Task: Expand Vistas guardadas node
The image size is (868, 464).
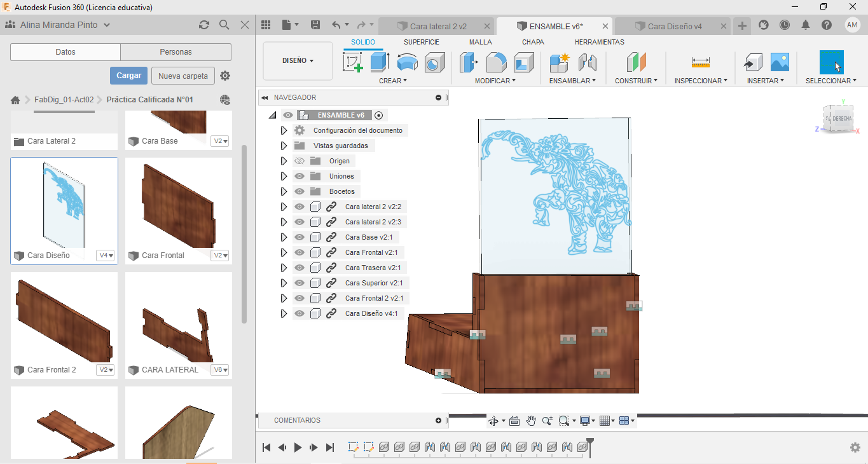Action: 284,146
